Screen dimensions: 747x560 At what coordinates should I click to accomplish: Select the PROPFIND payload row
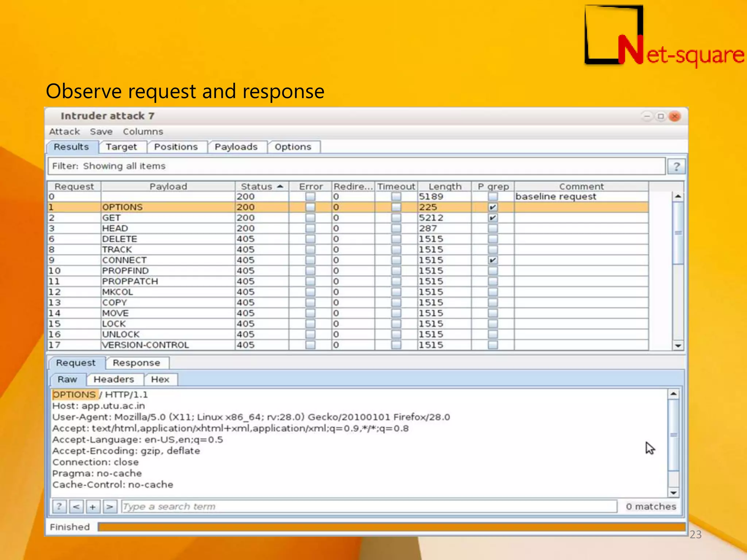point(348,271)
